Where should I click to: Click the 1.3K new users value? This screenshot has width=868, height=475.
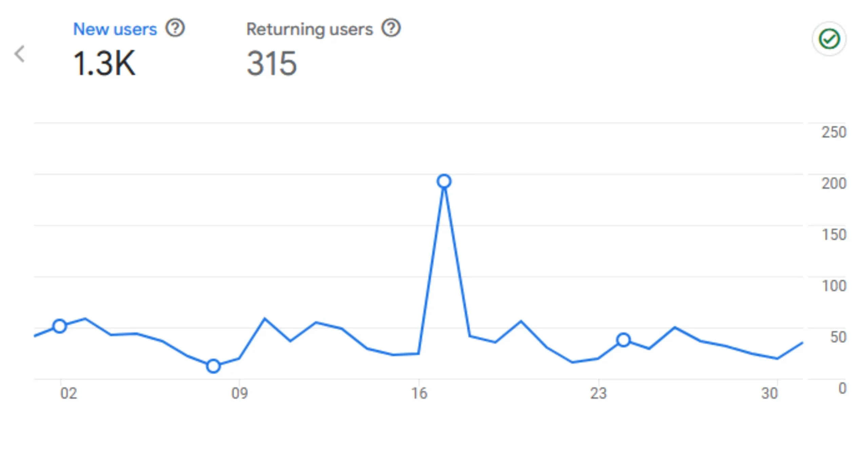pos(104,63)
